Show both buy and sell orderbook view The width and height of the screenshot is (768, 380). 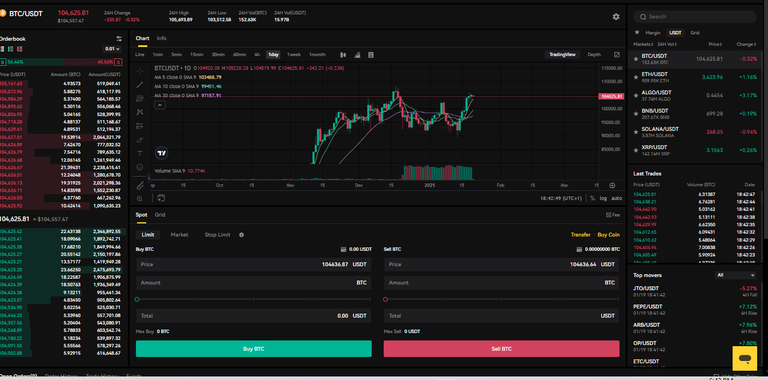click(2, 49)
